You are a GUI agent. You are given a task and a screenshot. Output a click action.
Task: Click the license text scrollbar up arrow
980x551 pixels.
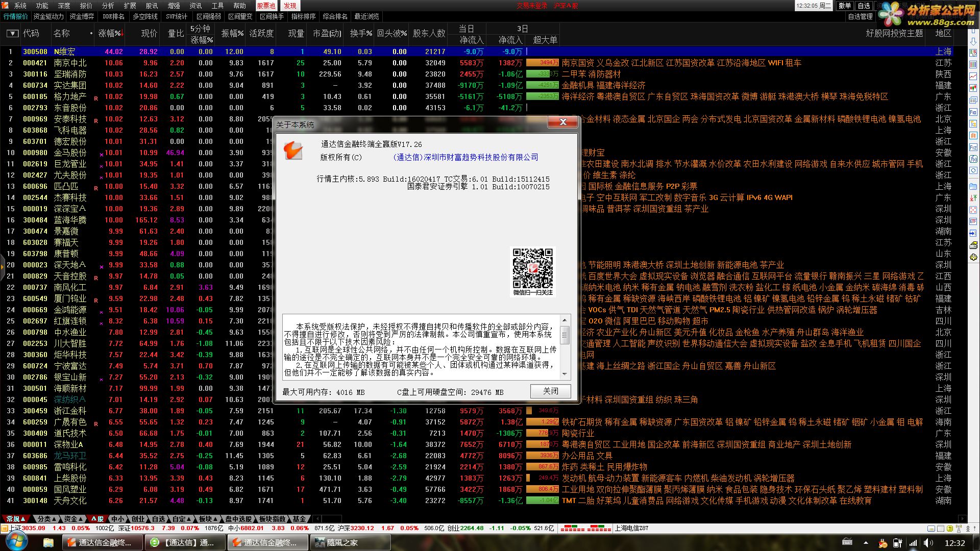point(565,320)
